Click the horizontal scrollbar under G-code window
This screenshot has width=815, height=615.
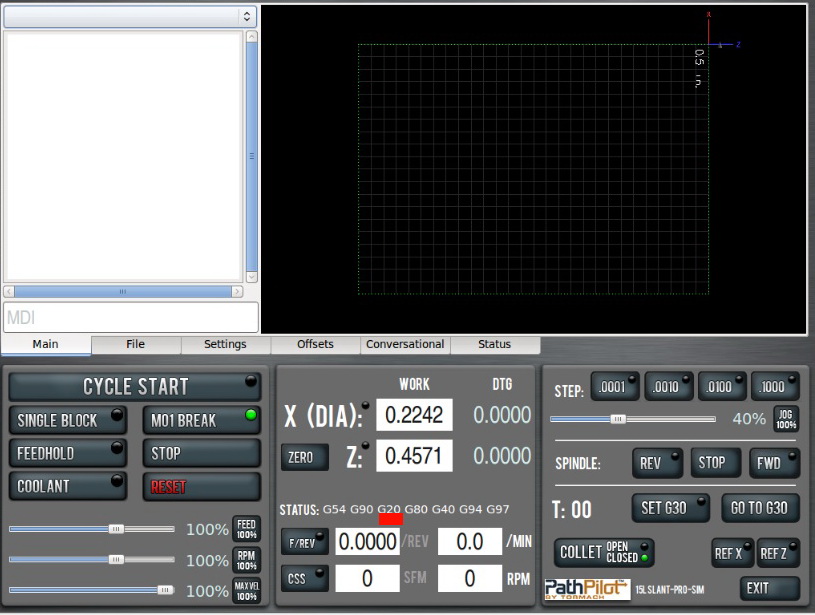pyautogui.click(x=123, y=292)
